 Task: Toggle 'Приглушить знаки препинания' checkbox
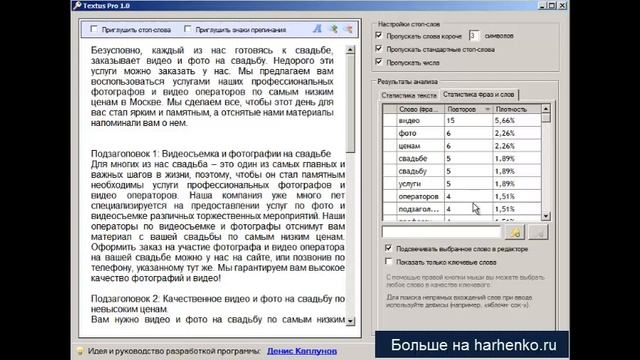tap(187, 29)
